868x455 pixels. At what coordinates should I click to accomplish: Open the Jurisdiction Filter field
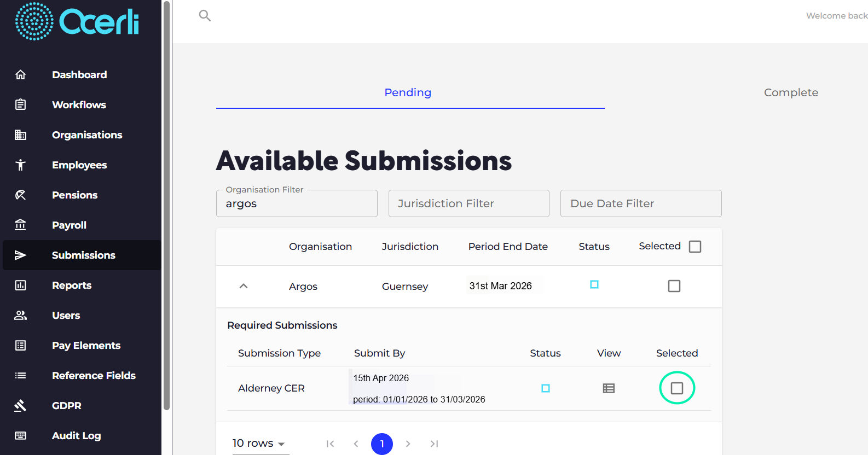point(469,203)
